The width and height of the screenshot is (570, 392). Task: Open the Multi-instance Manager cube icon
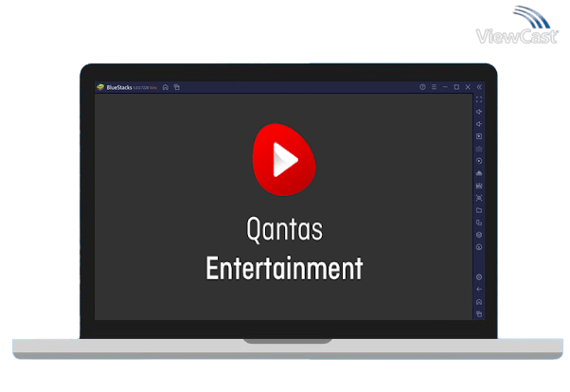(x=479, y=235)
